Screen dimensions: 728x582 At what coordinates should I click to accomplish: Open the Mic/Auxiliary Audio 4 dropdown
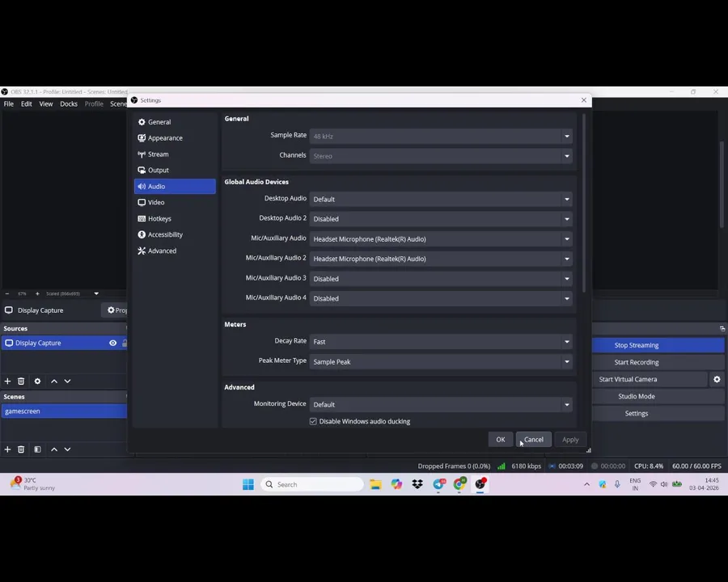pos(441,298)
